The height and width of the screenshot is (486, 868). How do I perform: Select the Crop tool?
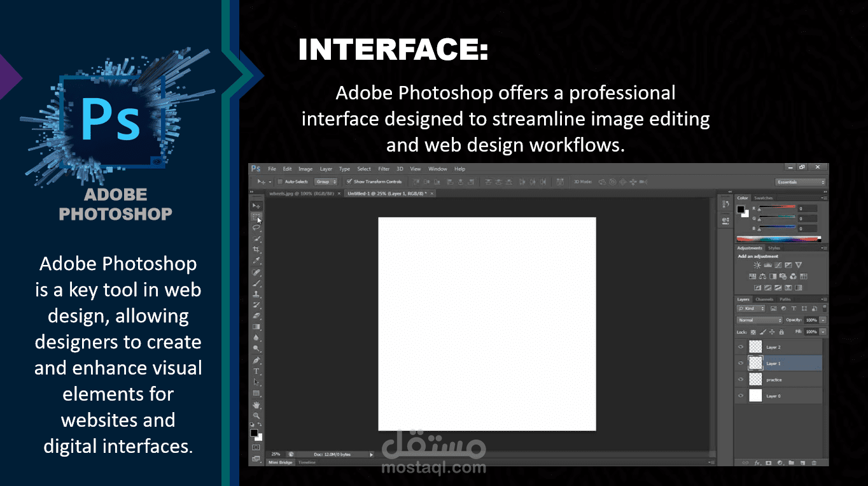click(x=256, y=249)
